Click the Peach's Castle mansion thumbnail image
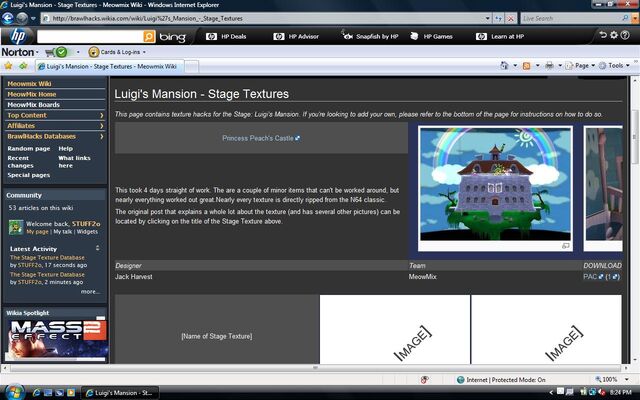 [496, 184]
